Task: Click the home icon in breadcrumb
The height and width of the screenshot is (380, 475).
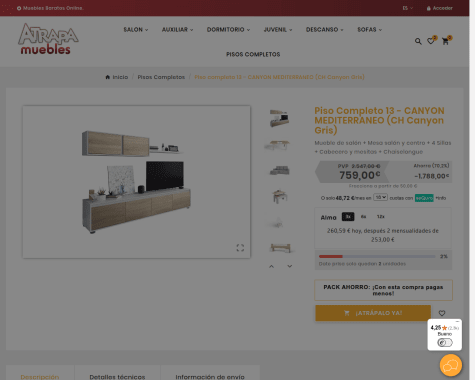Action: [x=107, y=77]
